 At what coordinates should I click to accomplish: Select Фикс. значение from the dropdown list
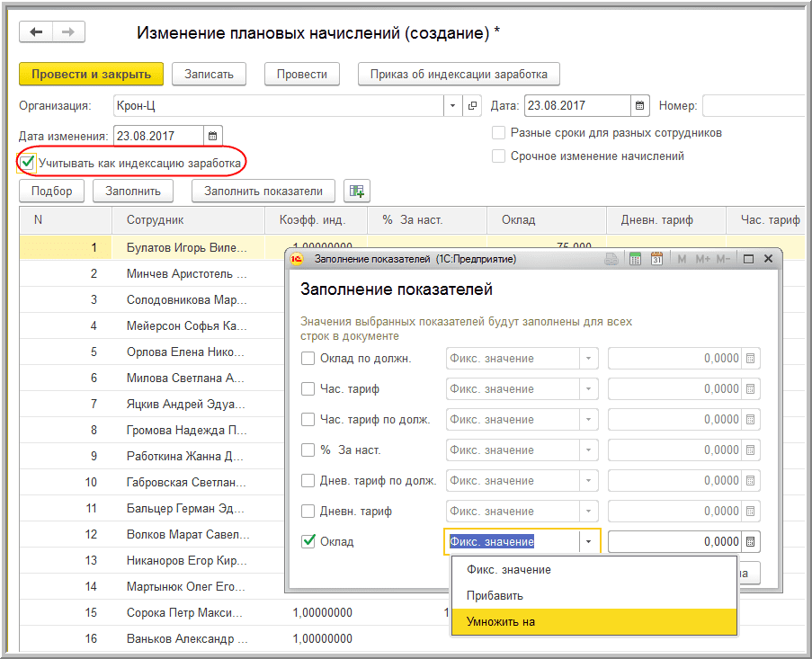[594, 569]
